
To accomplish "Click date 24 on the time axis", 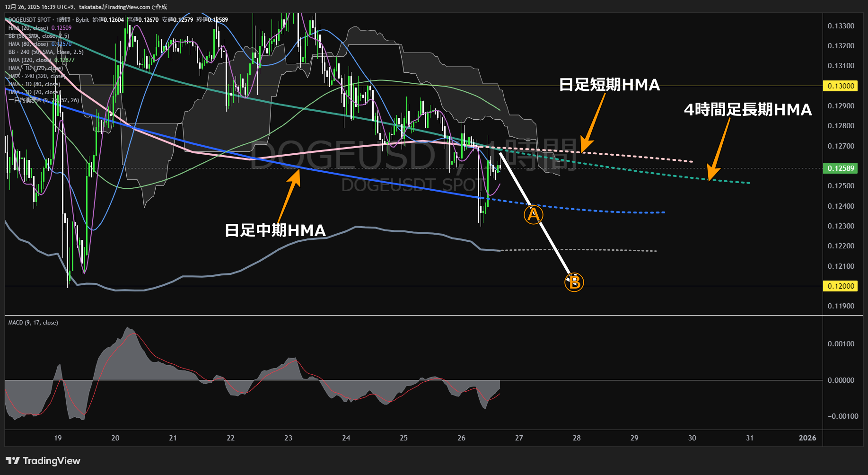I will click(346, 438).
